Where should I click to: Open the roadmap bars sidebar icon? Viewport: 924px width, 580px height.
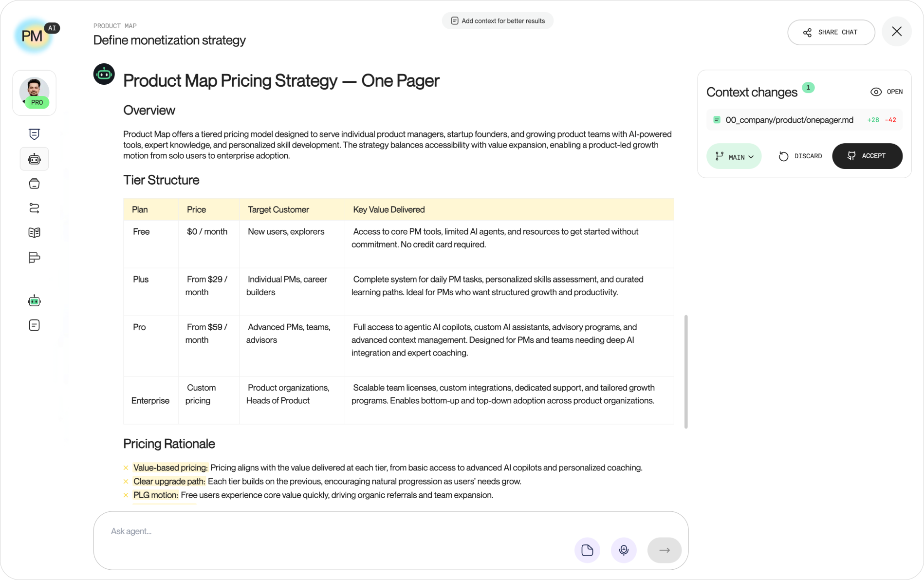coord(34,258)
